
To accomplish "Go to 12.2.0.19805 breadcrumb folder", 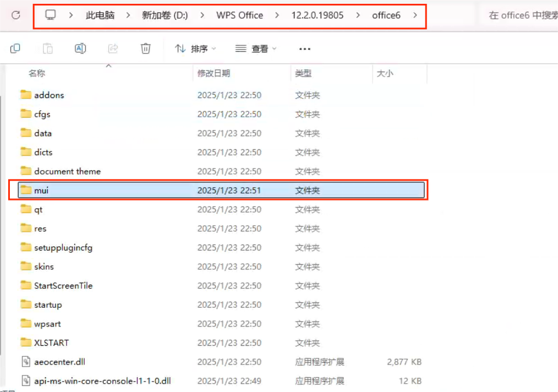I will pos(317,15).
